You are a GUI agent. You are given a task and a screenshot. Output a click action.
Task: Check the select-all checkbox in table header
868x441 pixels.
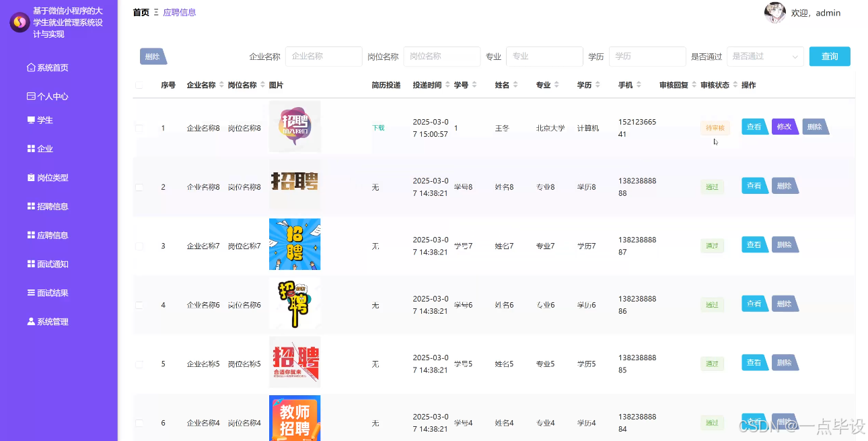click(139, 84)
